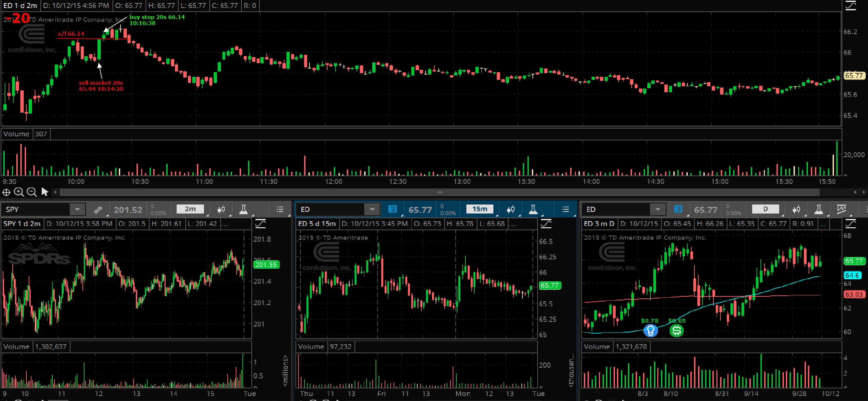Screen dimensions: 868x401
Task: Open chart style candlestick icon in ED daily panel
Action: click(x=796, y=210)
